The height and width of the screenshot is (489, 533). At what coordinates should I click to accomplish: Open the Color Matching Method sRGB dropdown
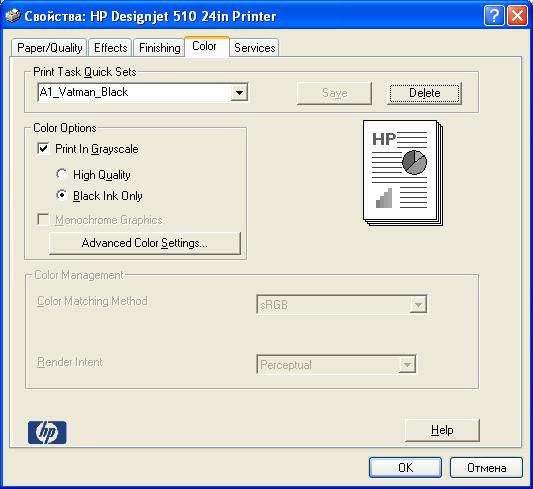[342, 304]
